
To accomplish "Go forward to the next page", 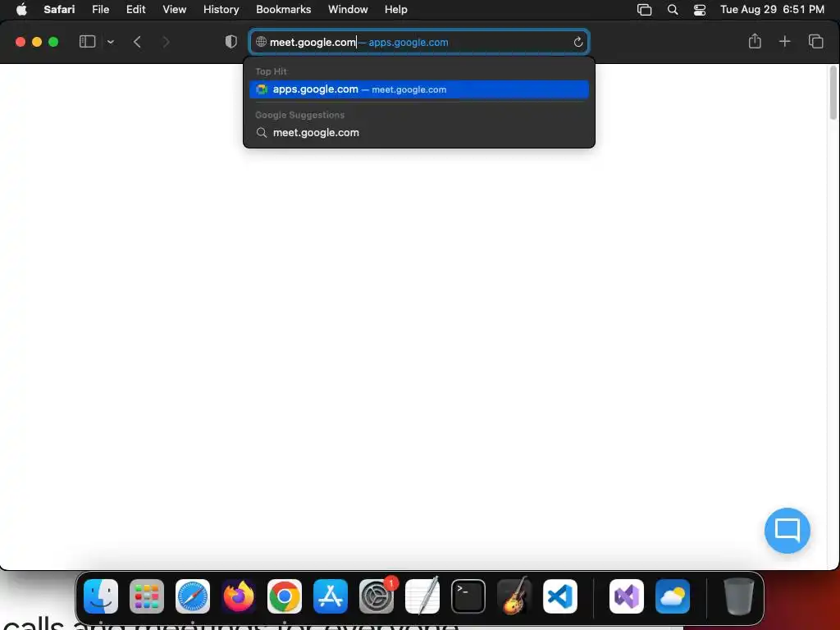I will click(166, 42).
